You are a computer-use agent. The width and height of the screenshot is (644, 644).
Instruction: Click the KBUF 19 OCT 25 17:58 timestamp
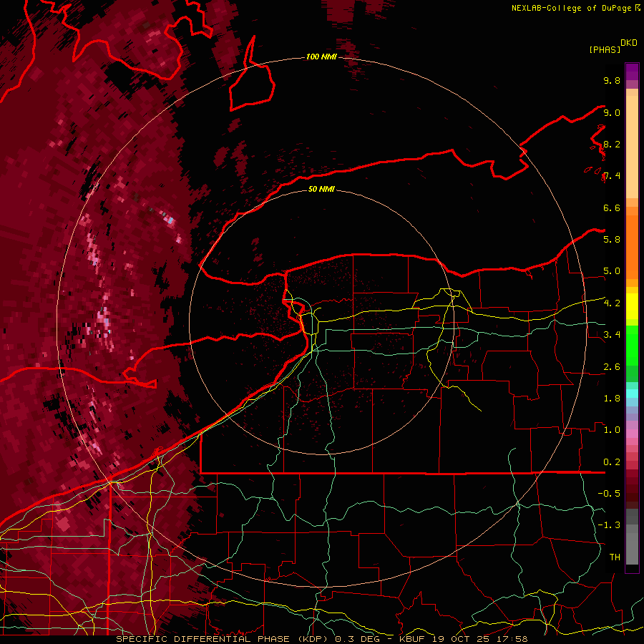click(x=463, y=639)
